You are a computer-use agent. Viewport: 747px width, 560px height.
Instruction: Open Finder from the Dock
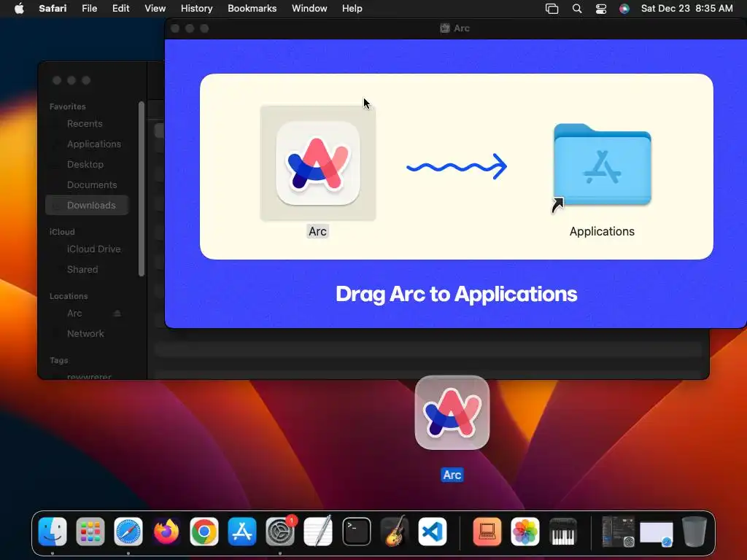click(53, 531)
